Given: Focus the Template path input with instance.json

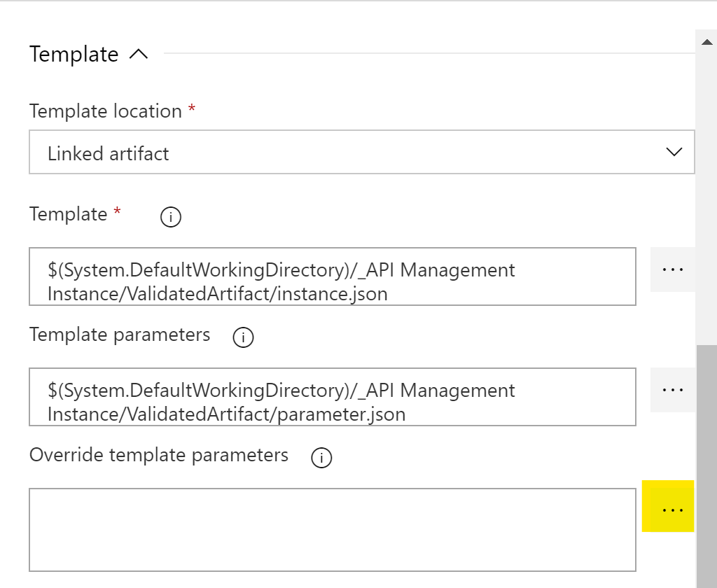Looking at the screenshot, I should pyautogui.click(x=332, y=276).
